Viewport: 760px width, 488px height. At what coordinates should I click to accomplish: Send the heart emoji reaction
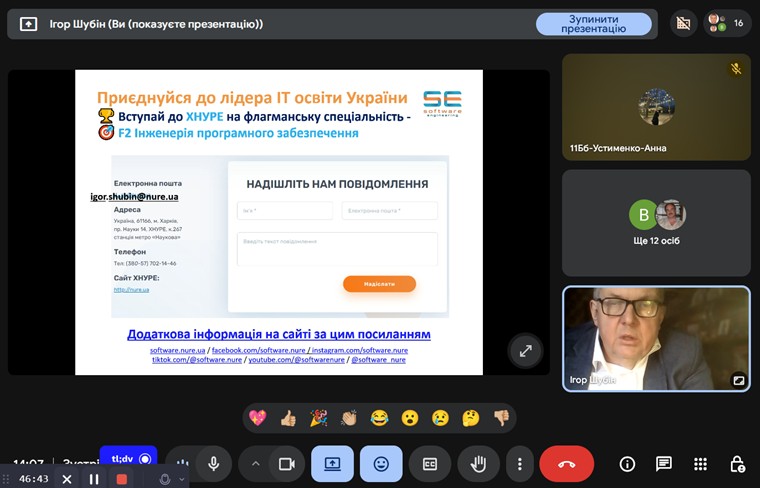257,418
